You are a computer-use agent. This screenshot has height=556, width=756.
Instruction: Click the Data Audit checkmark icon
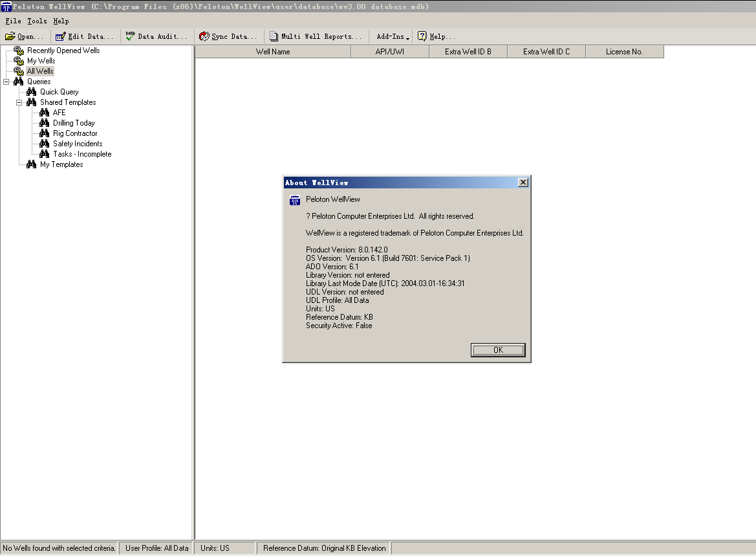tap(130, 36)
